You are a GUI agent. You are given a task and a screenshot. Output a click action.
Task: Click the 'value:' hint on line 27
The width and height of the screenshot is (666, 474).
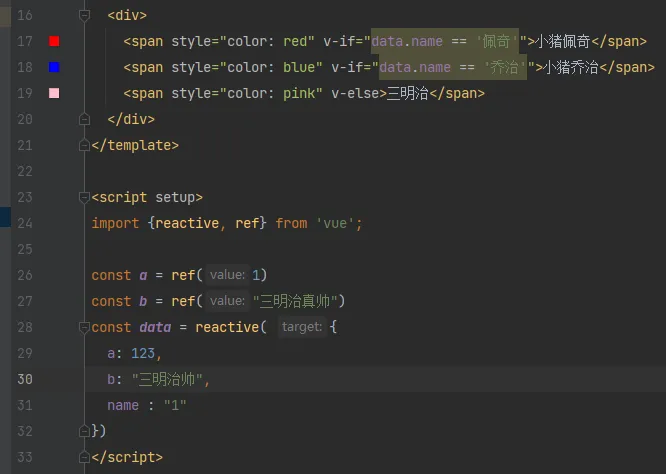click(227, 301)
